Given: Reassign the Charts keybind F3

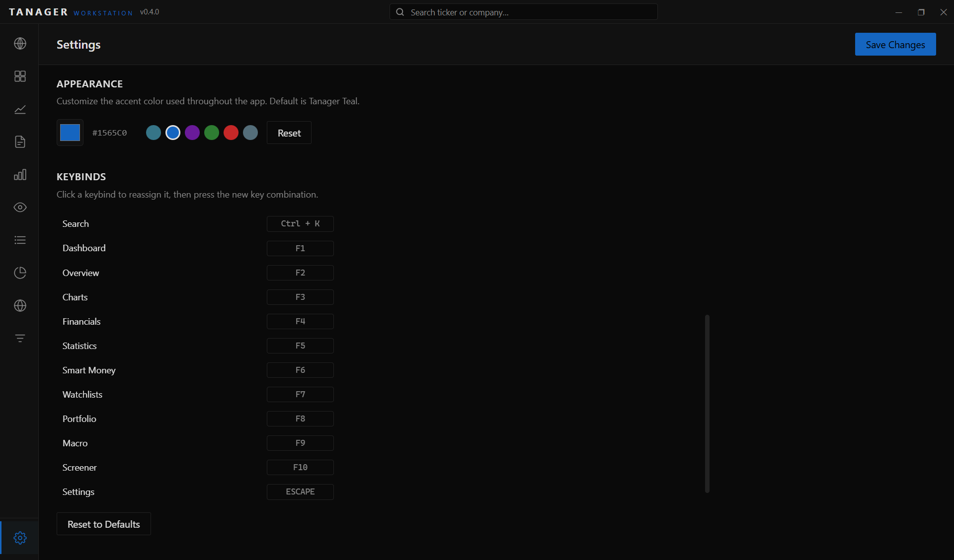Looking at the screenshot, I should click(x=300, y=297).
